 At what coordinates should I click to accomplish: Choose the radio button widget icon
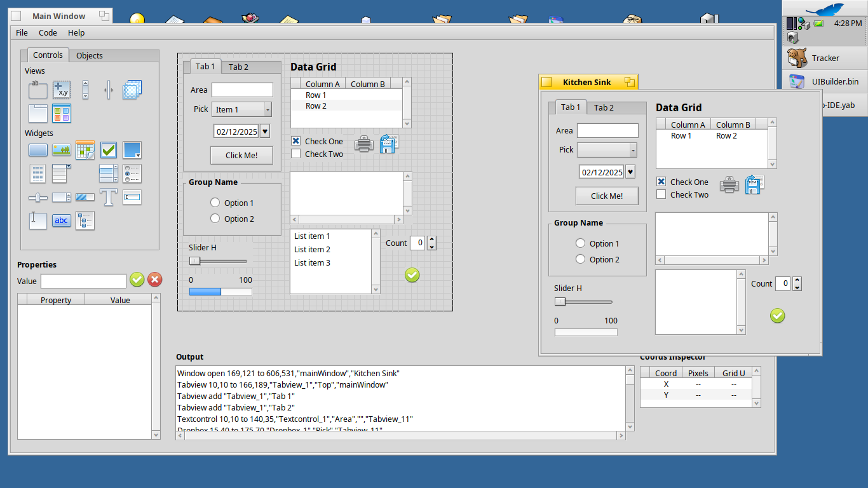coord(132,173)
